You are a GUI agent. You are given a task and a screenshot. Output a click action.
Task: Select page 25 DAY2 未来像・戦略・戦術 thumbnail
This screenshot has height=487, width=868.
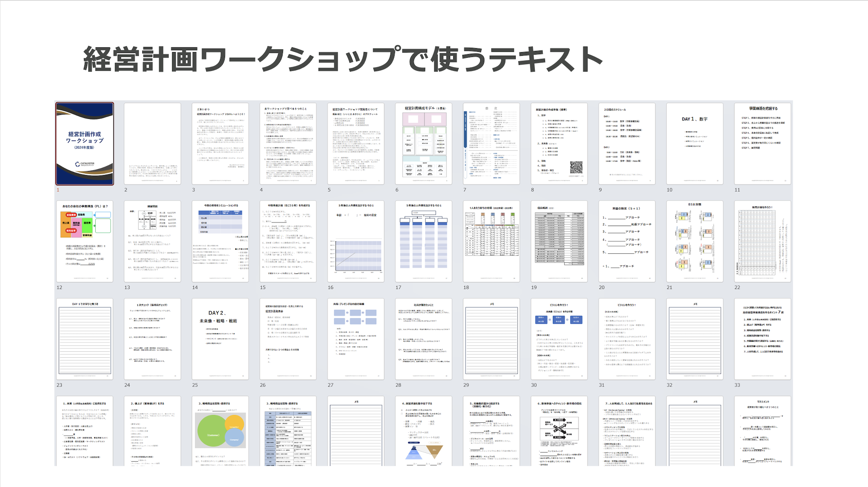(220, 339)
